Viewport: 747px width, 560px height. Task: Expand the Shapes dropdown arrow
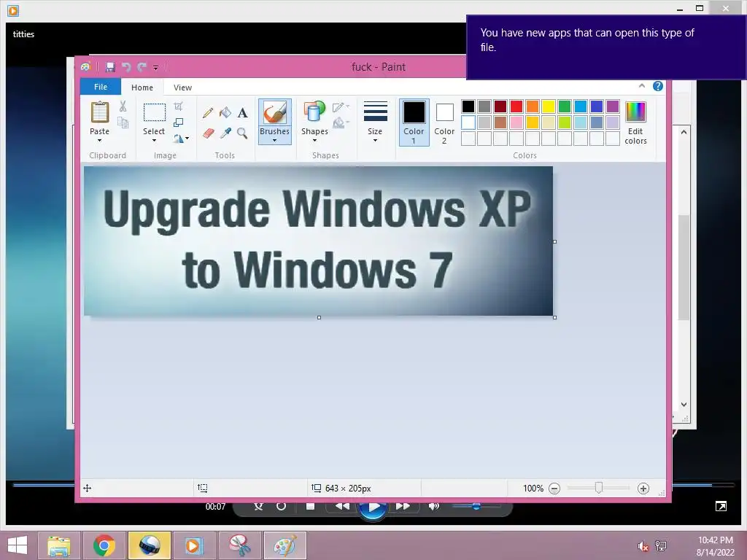click(x=314, y=141)
